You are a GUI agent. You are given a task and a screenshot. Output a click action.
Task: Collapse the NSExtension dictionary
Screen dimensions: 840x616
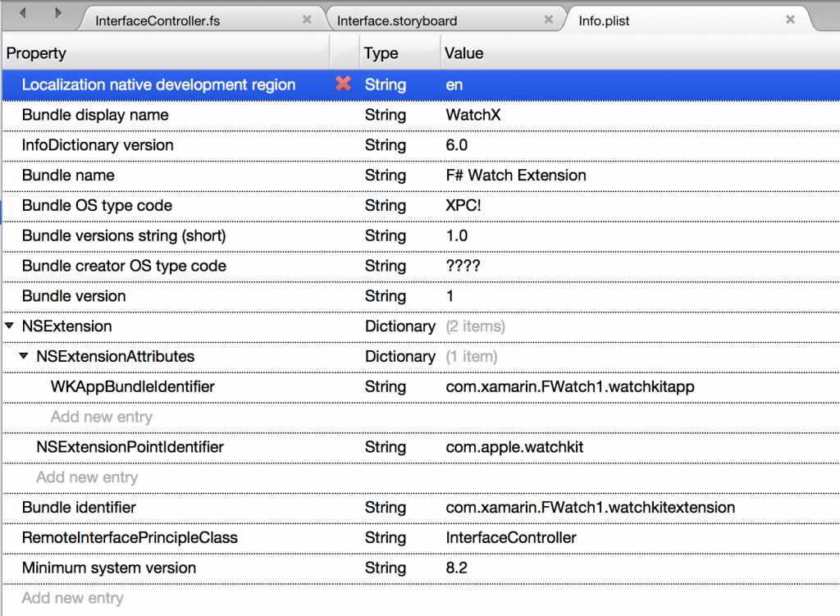point(8,326)
